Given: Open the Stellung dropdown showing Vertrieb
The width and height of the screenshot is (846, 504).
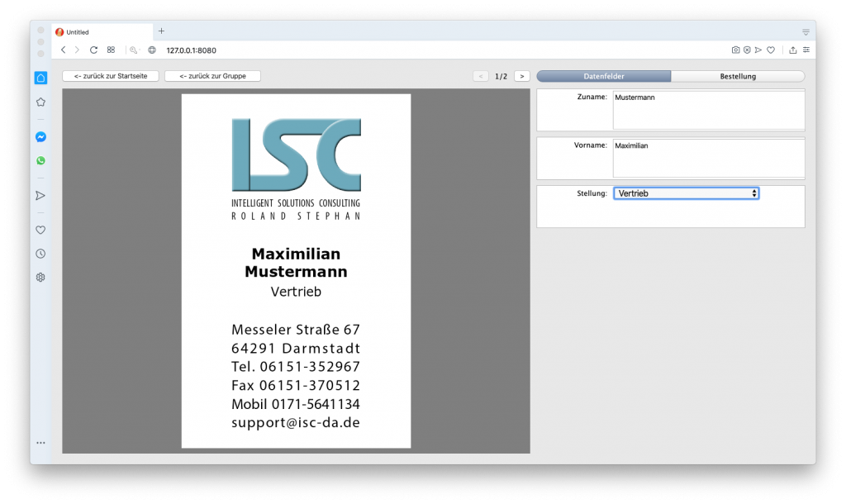Looking at the screenshot, I should pyautogui.click(x=687, y=193).
